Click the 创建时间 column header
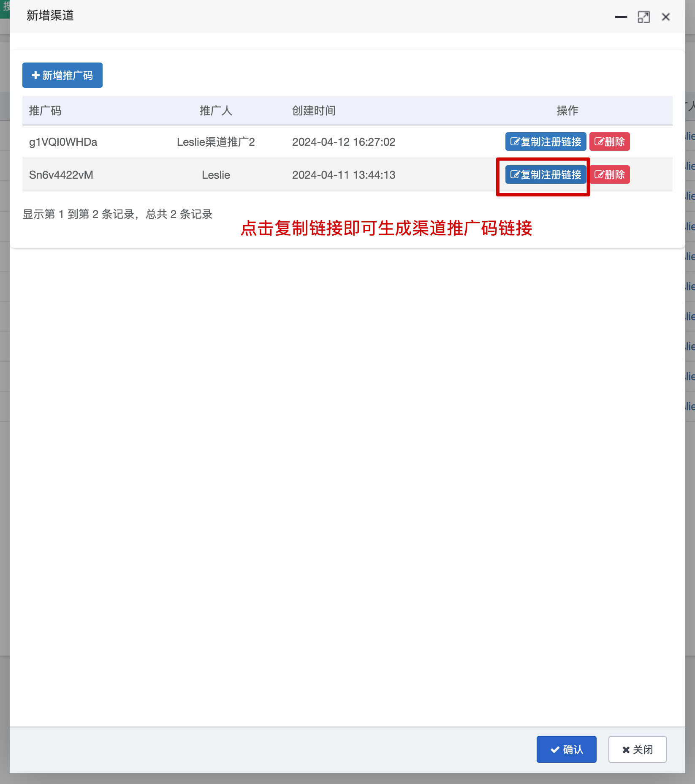Viewport: 695px width, 784px height. tap(314, 111)
